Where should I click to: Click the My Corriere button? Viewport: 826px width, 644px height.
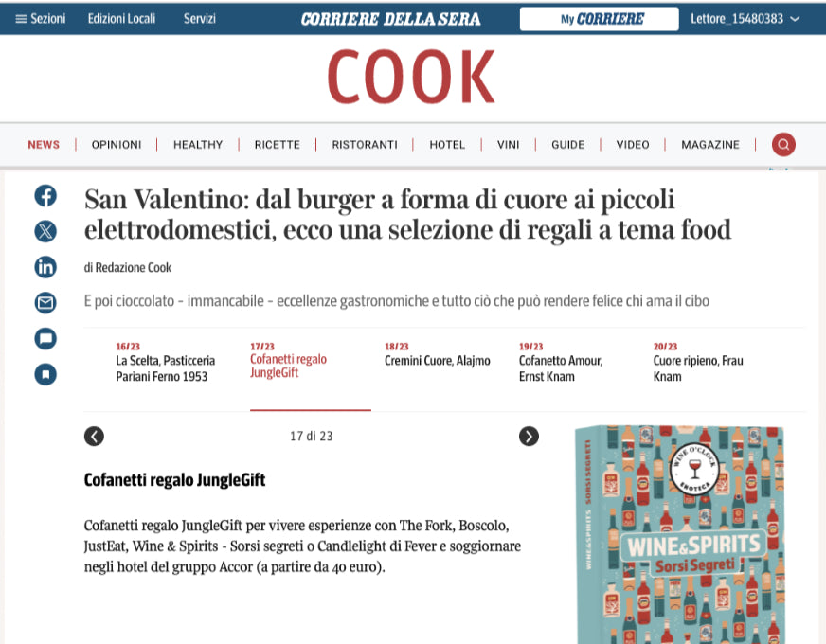pyautogui.click(x=599, y=19)
